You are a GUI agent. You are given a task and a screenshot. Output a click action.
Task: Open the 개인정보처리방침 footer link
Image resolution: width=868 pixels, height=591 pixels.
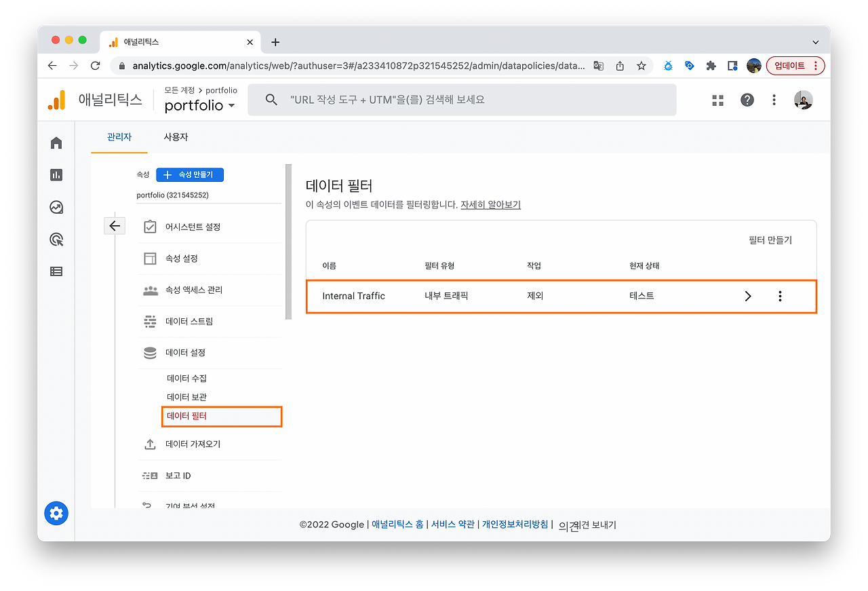tap(515, 525)
